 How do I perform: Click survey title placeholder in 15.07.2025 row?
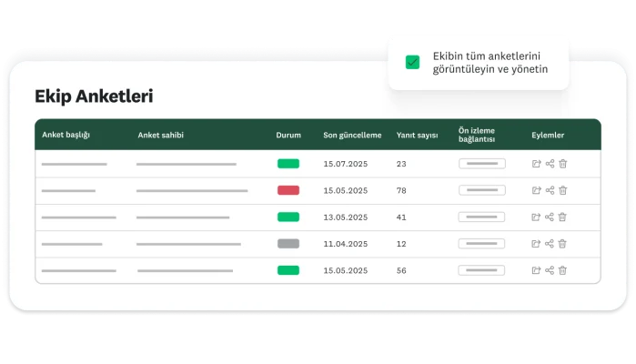click(75, 165)
